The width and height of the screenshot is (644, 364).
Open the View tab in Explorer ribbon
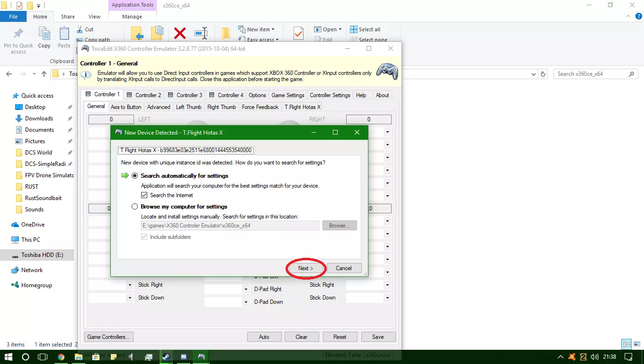coord(95,17)
